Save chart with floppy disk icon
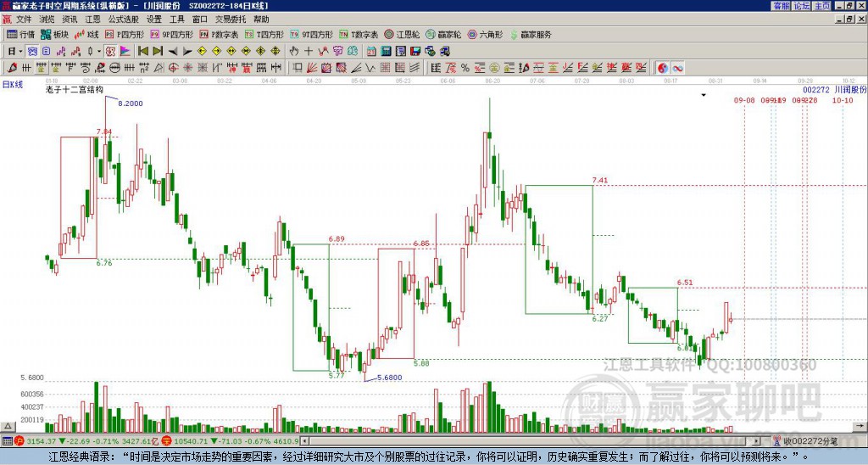Image resolution: width=868 pixels, height=465 pixels. coord(415,52)
